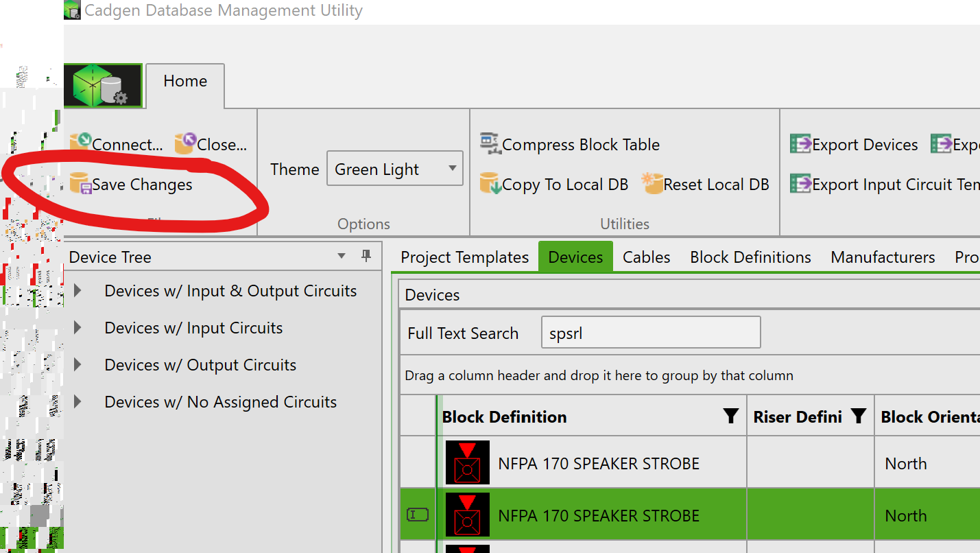The height and width of the screenshot is (553, 980).
Task: Click Devices w/ No Assigned Circuits label
Action: point(220,402)
